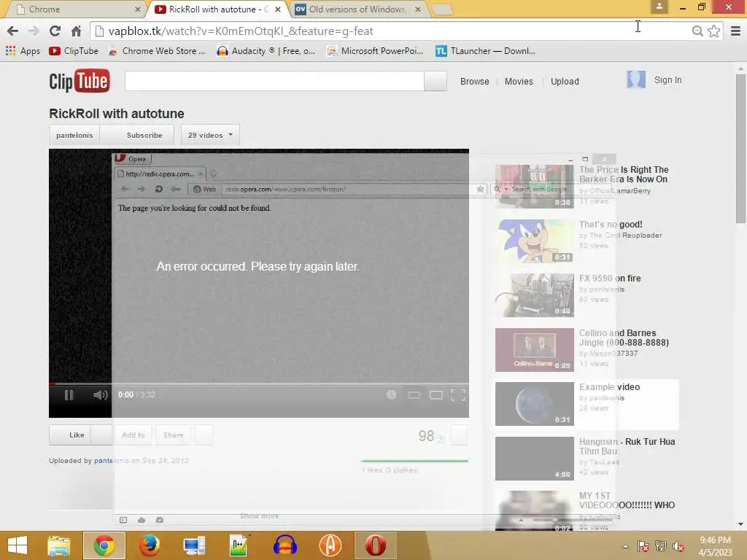Screen dimensions: 747x560
Task: Click the Chrome address bar URL
Action: point(241,31)
